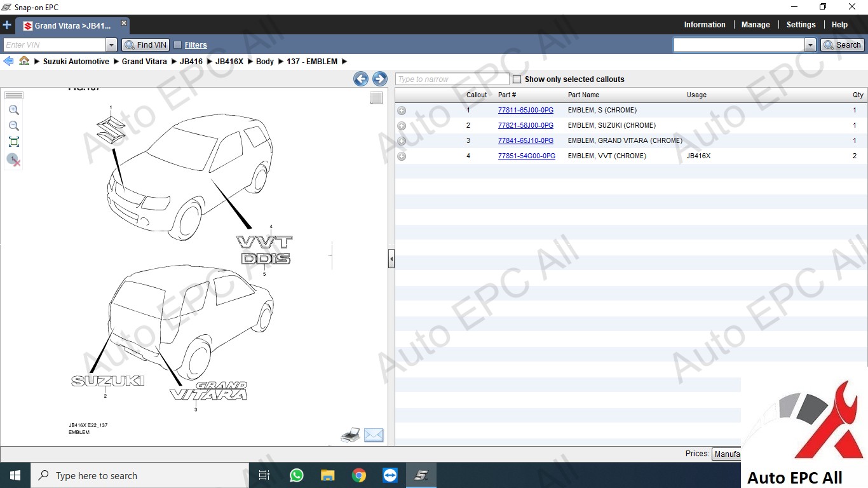Viewport: 868px width, 488px height.
Task: Open Task View on the taskbar
Action: coord(264,475)
